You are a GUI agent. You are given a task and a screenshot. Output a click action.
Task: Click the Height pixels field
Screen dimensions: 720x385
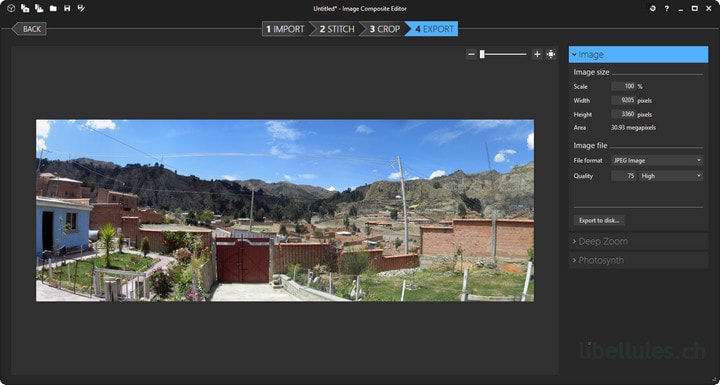(x=624, y=114)
